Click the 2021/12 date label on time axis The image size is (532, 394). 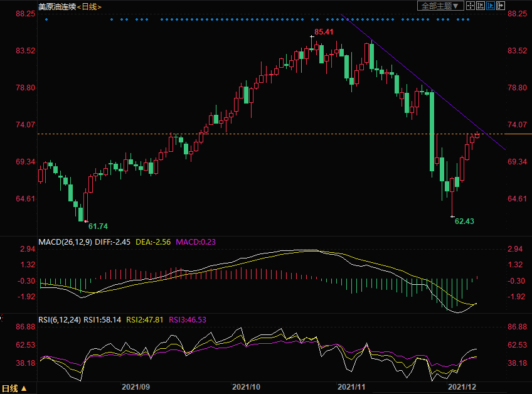pyautogui.click(x=464, y=388)
